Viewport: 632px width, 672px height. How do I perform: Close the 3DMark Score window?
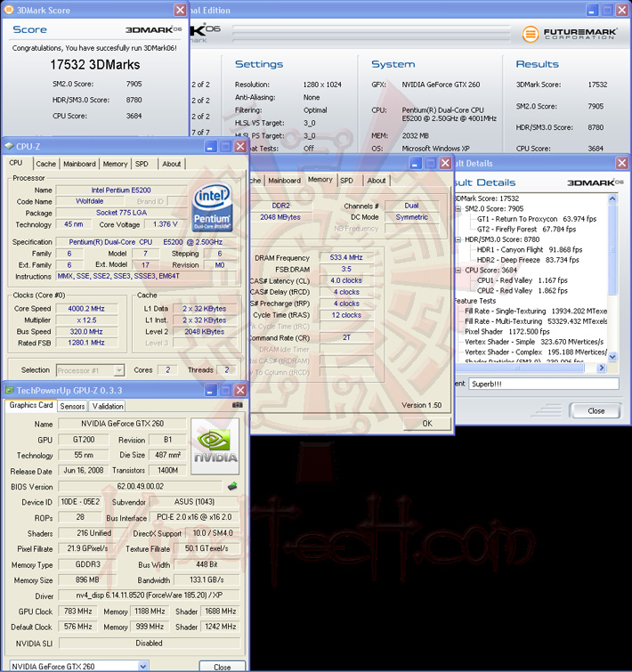(x=181, y=10)
